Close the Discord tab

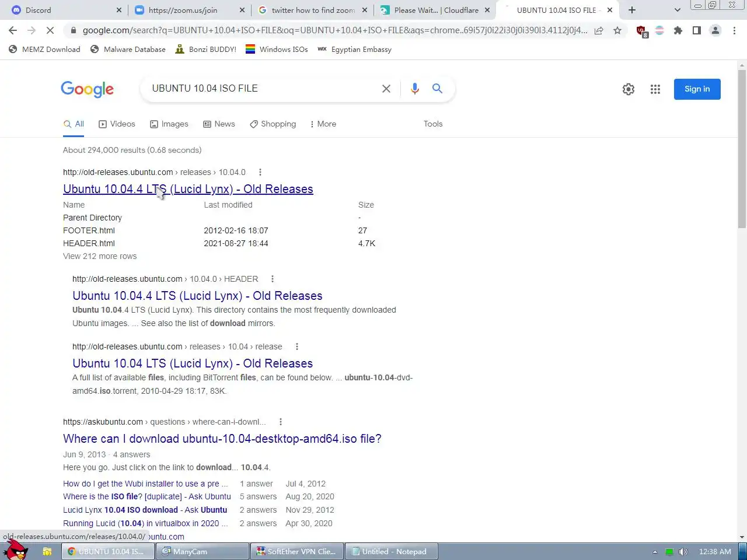pyautogui.click(x=119, y=10)
